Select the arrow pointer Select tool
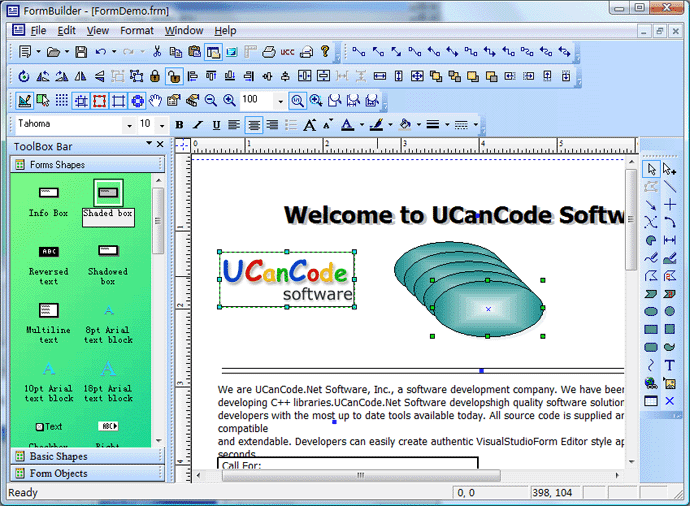 (x=651, y=169)
